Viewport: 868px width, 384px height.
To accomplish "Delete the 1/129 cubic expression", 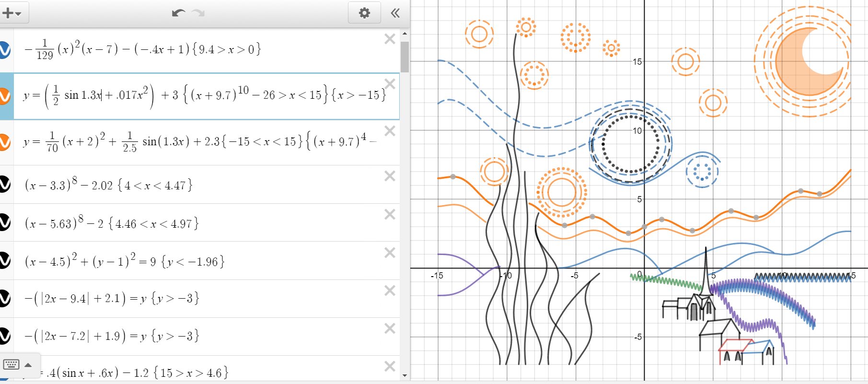I will (390, 39).
